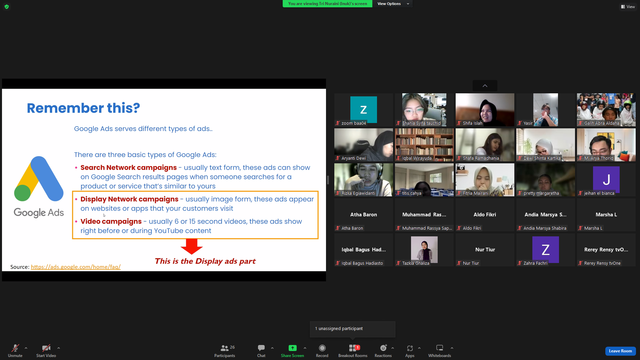
Task: Start Video with the camera icon
Action: click(46, 350)
